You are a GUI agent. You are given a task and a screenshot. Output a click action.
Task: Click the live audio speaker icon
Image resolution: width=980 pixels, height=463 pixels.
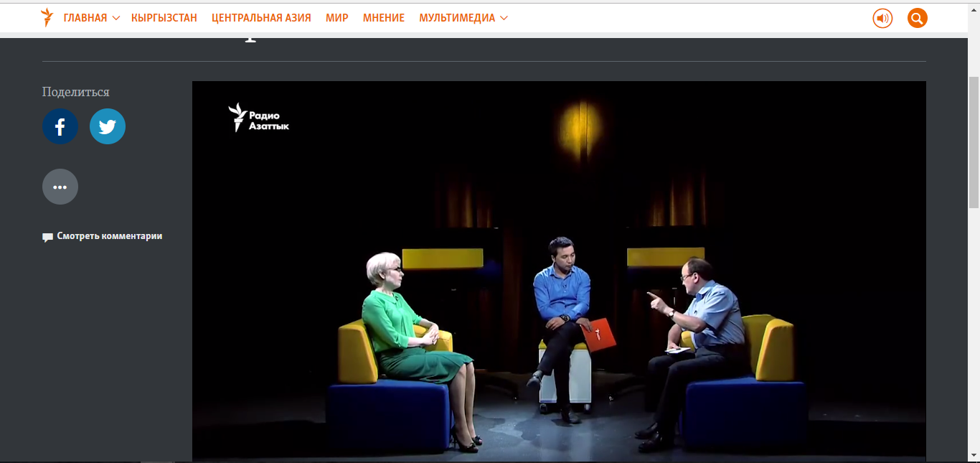882,18
